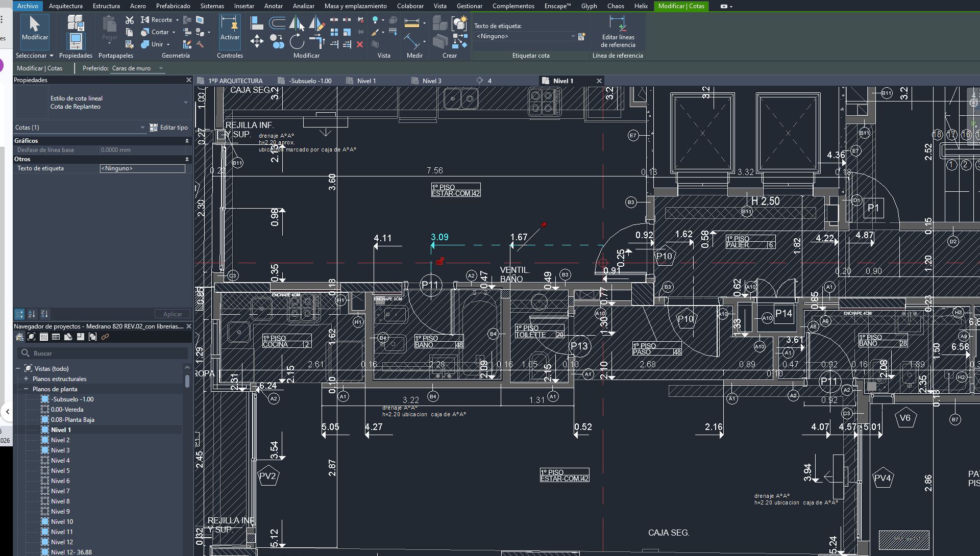
Task: Expand the Planos estructurales tree node
Action: click(26, 379)
